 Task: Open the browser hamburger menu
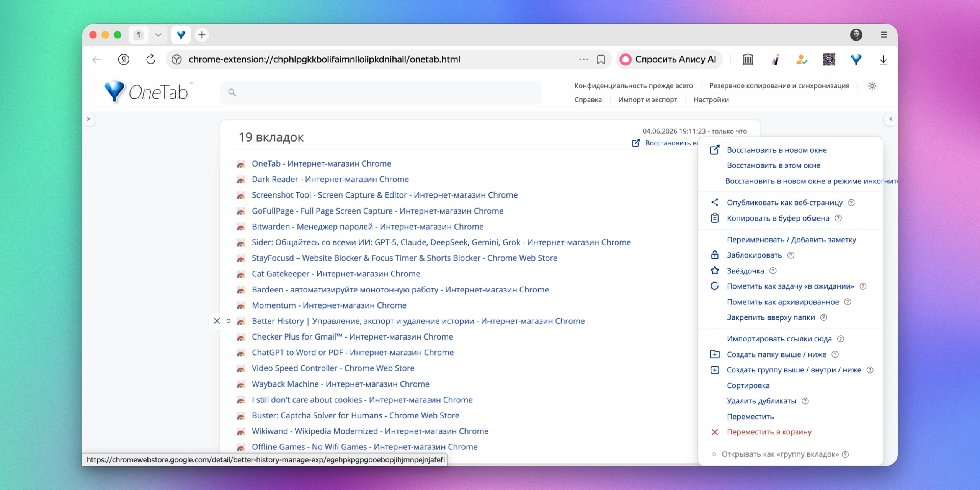pyautogui.click(x=884, y=35)
